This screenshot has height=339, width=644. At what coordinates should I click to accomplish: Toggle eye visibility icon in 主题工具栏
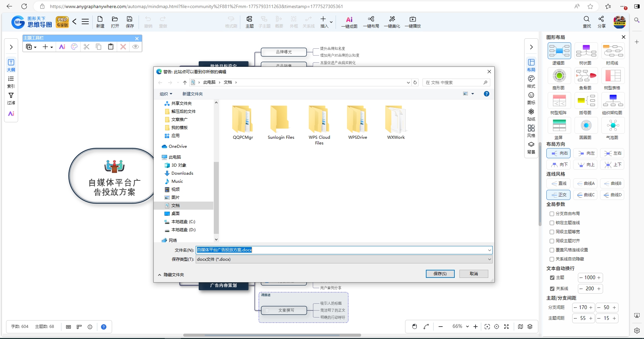pyautogui.click(x=136, y=47)
